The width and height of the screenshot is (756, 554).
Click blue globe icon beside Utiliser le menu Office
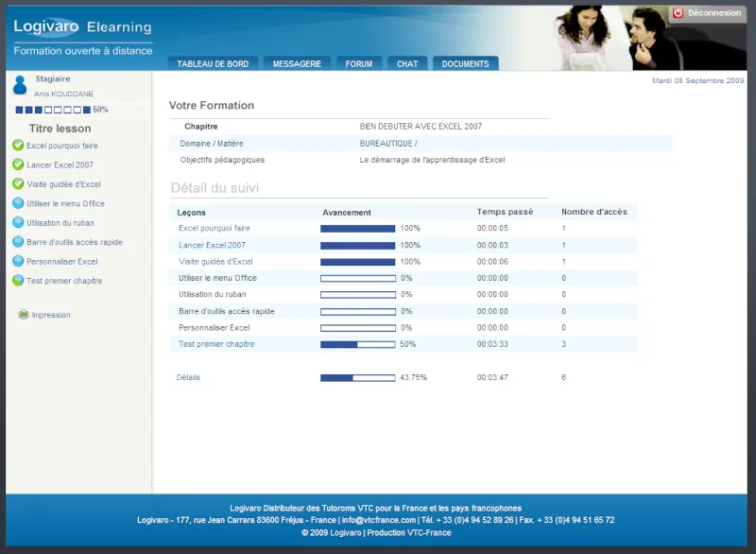click(x=18, y=203)
